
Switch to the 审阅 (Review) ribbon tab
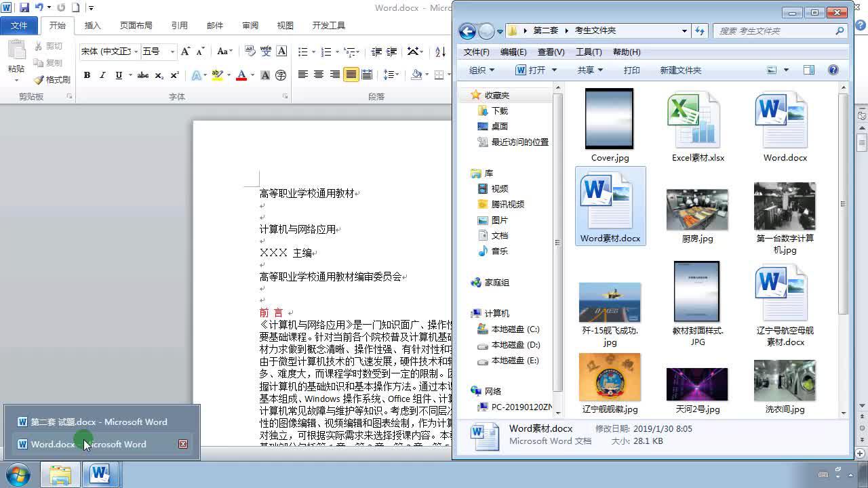click(250, 25)
